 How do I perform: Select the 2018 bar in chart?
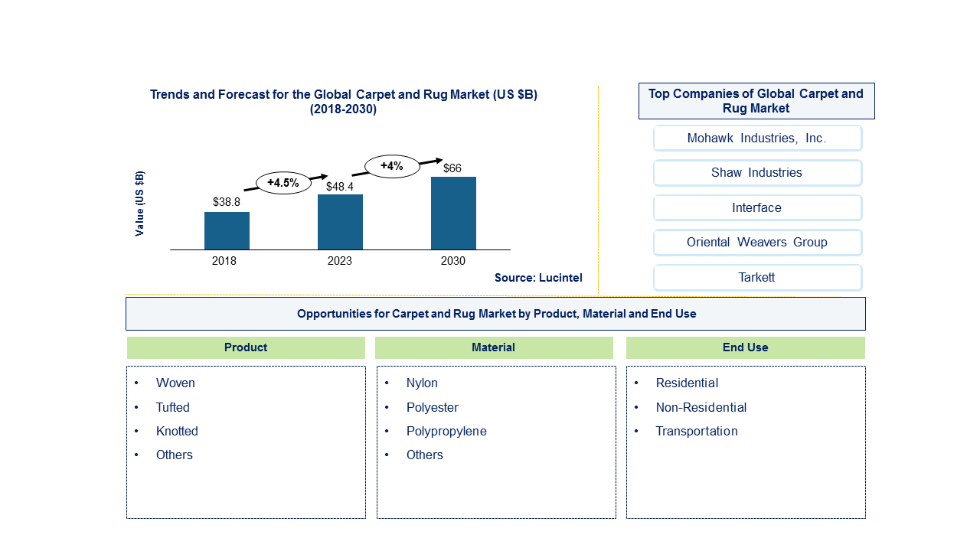(x=227, y=230)
